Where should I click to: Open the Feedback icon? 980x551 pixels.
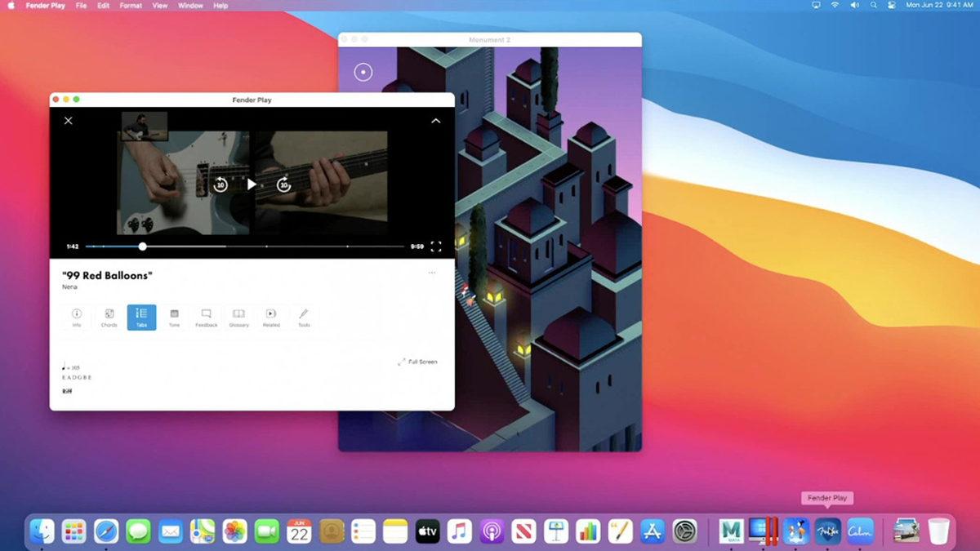point(206,318)
